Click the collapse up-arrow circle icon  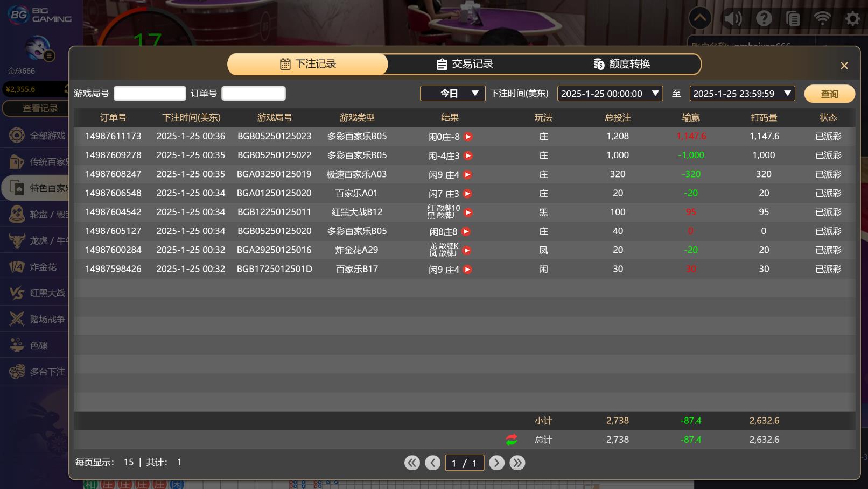[700, 18]
